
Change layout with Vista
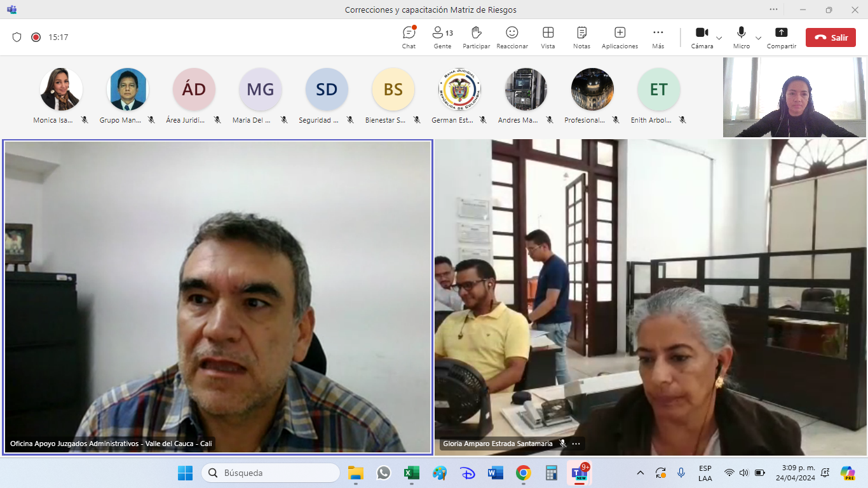click(548, 37)
